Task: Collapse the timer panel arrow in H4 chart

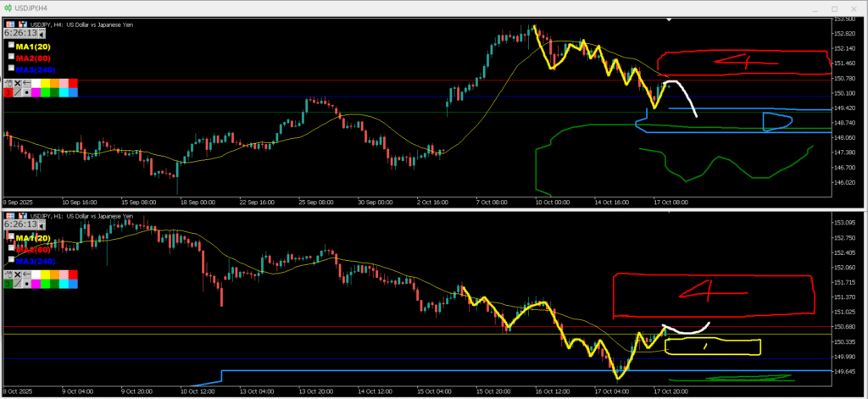Action: (x=42, y=34)
